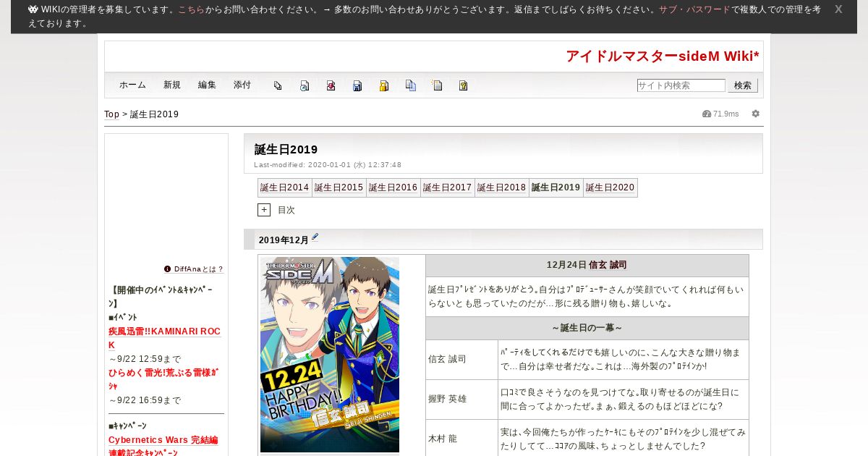The width and height of the screenshot is (868, 456).
Task: Click the yellow padlock freeze icon
Action: pyautogui.click(x=384, y=85)
